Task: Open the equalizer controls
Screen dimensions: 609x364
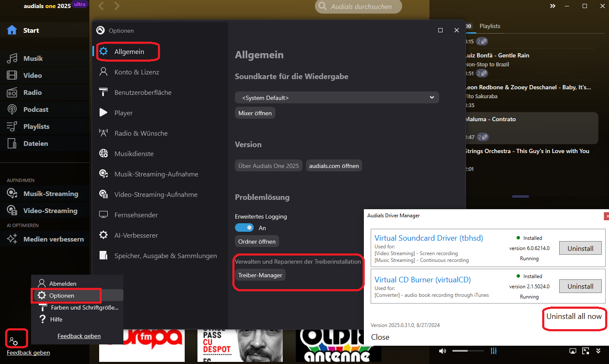Action: coord(494,351)
